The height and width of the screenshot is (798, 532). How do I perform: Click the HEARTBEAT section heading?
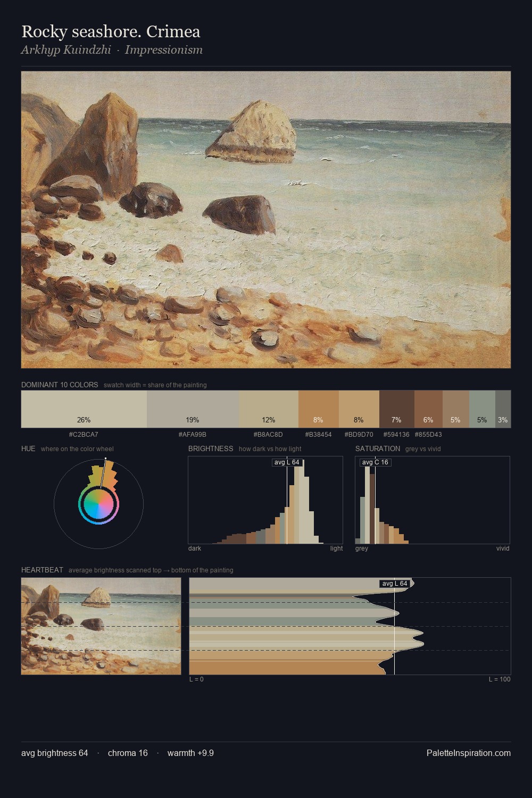(42, 570)
